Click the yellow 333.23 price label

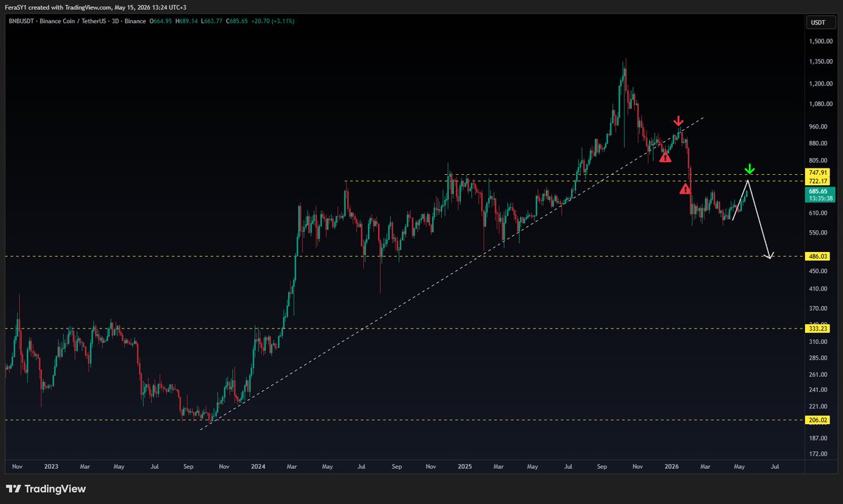(819, 329)
